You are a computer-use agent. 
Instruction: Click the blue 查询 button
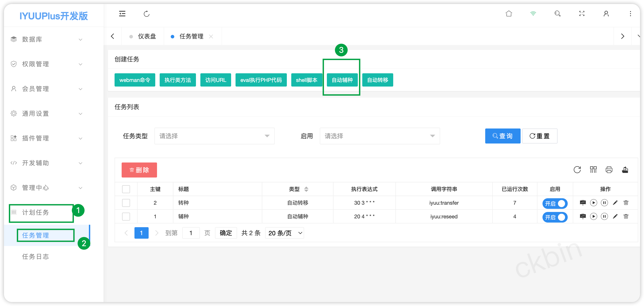tap(502, 136)
